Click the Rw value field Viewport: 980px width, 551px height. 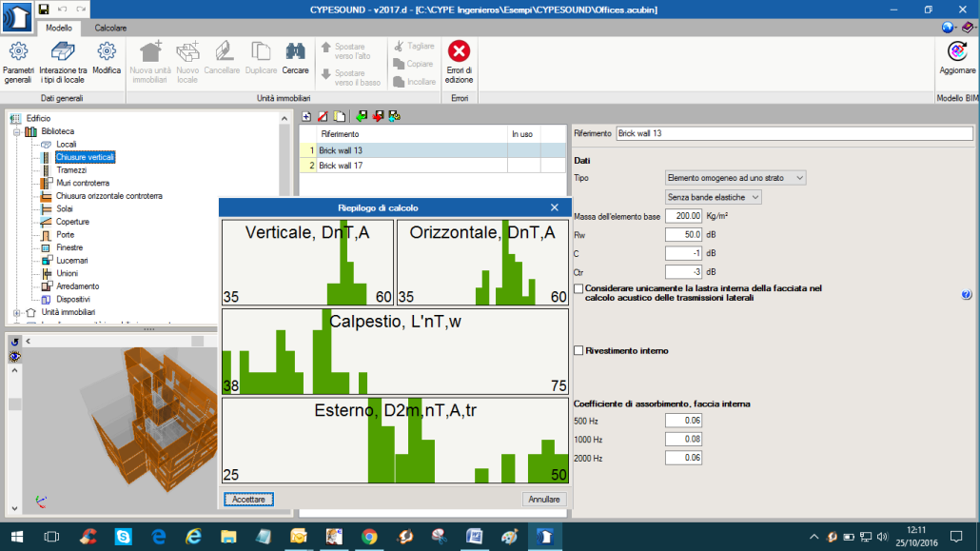pos(683,234)
